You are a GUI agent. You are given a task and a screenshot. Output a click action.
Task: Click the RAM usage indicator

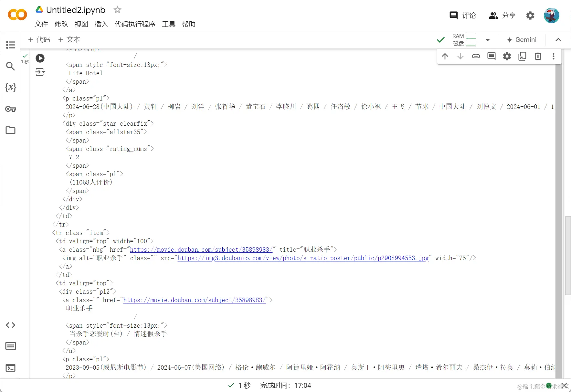(464, 36)
